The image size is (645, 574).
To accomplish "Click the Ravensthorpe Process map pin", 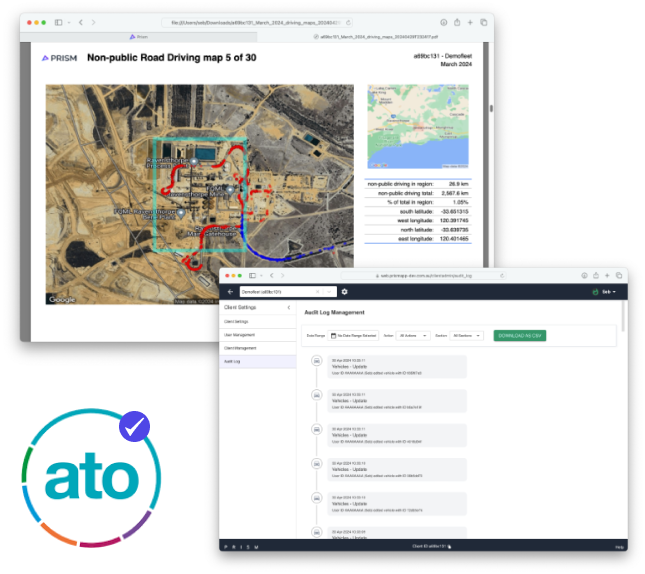I will pos(194,162).
